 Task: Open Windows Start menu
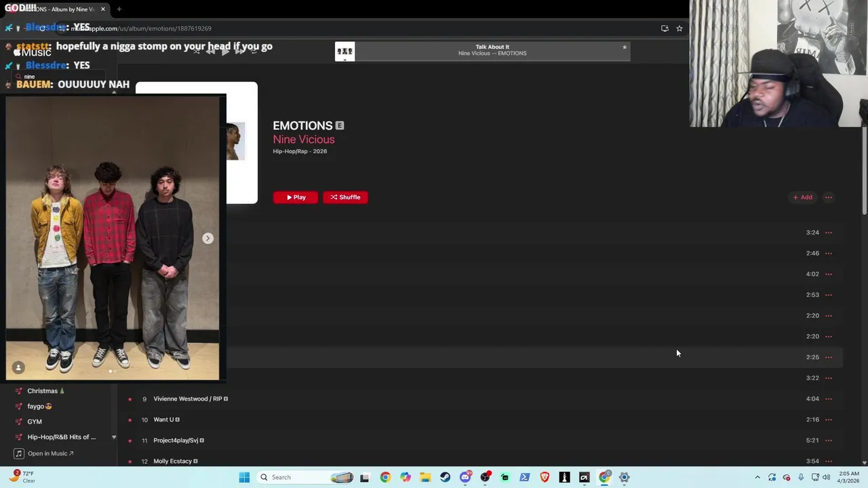pos(244,477)
